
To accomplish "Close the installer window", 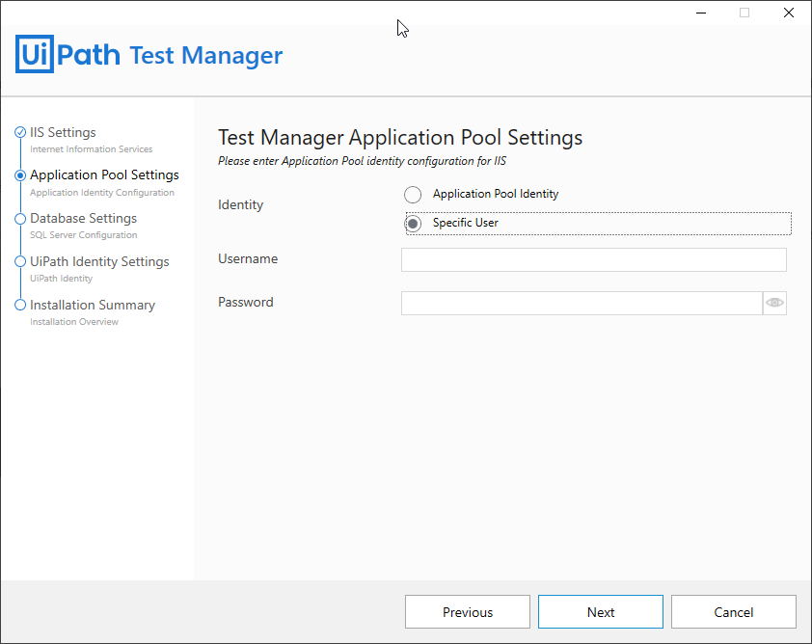I will (x=789, y=13).
